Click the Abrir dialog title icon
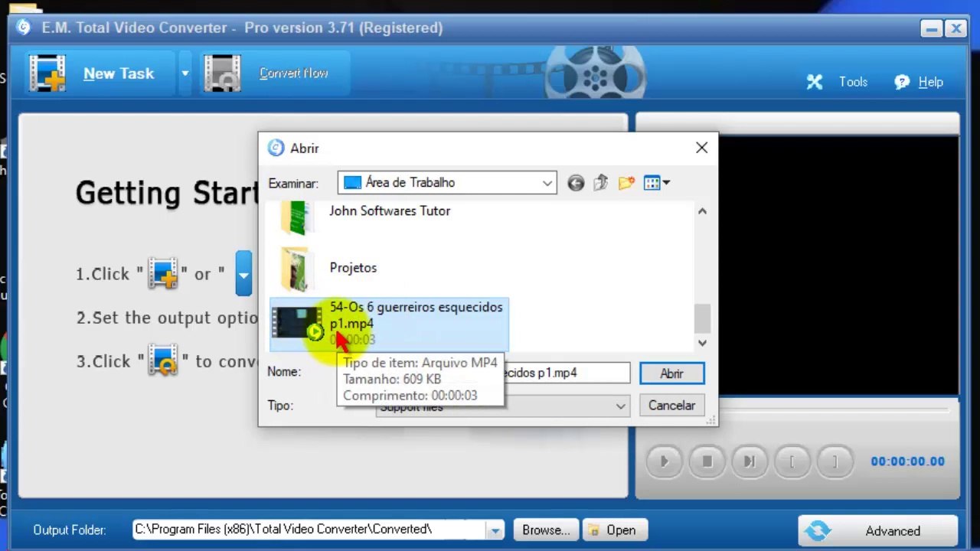980x551 pixels. point(276,148)
